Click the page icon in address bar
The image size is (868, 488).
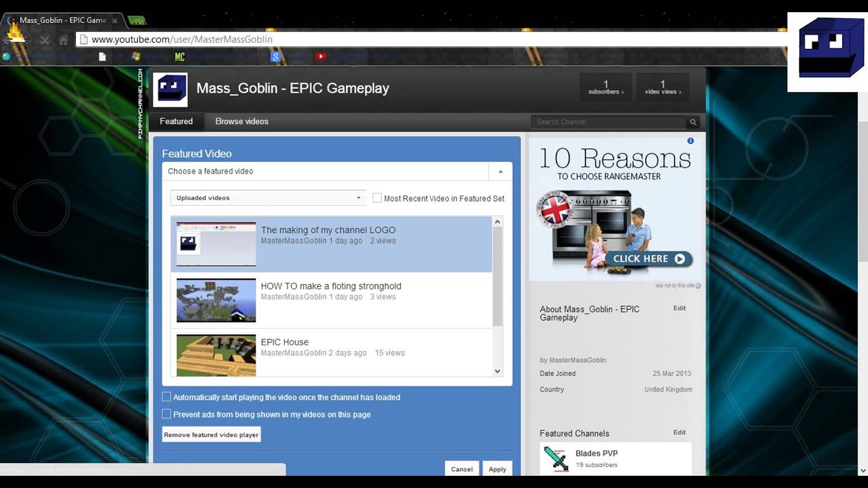pyautogui.click(x=83, y=39)
